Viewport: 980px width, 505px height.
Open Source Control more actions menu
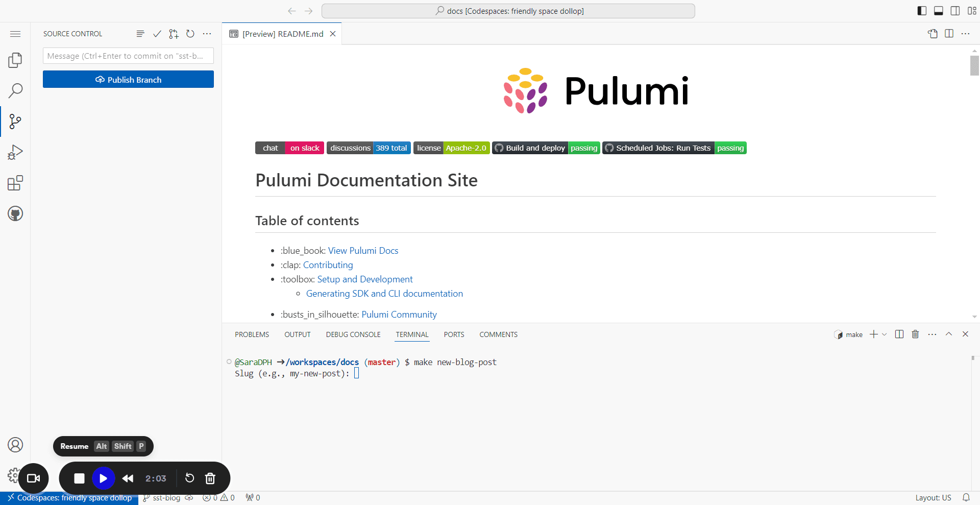(x=207, y=34)
